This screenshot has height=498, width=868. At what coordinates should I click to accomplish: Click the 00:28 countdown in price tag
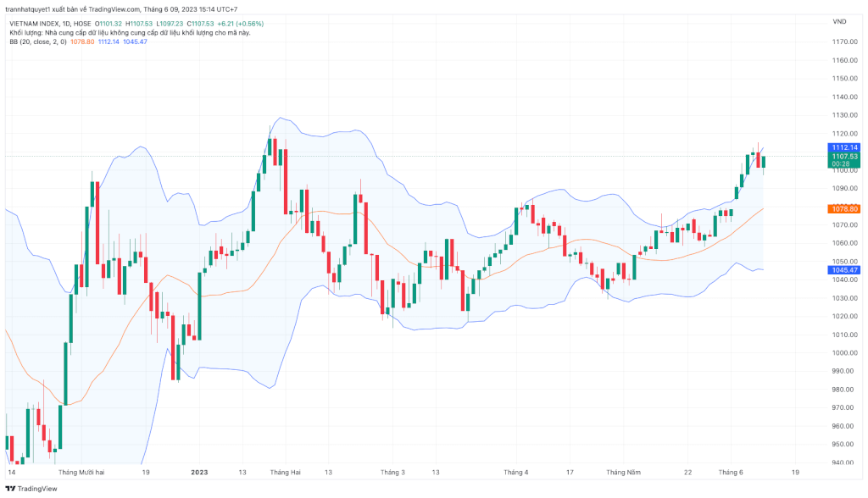841,163
